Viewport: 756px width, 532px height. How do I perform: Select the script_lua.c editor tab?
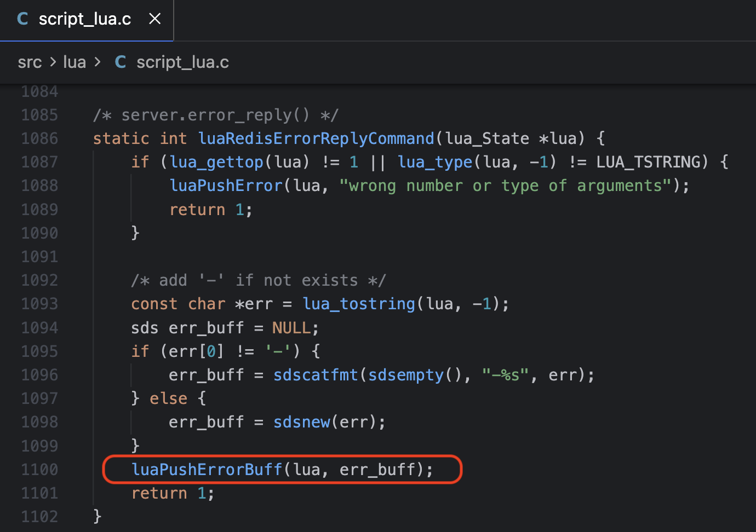pyautogui.click(x=85, y=18)
